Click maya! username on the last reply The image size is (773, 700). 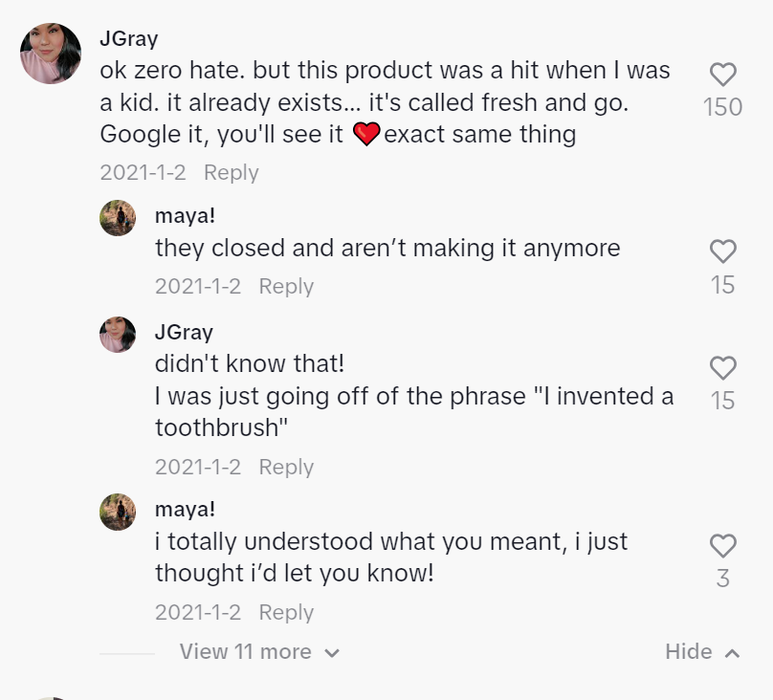point(185,509)
